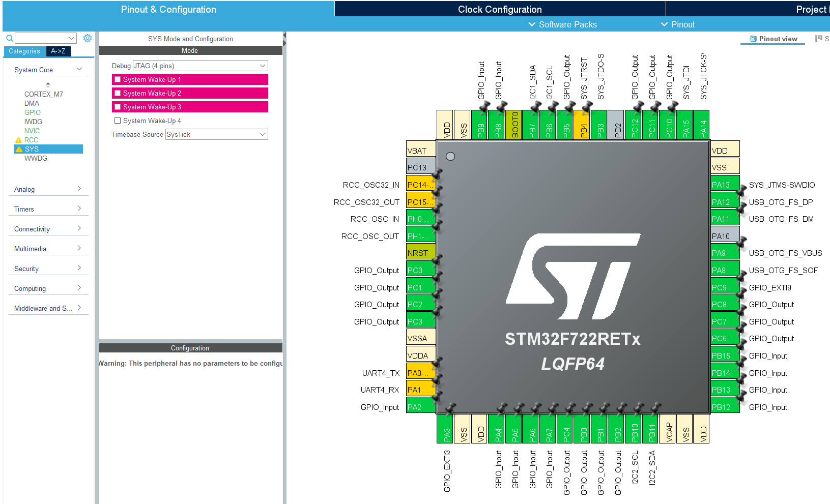Open the settings gear icon

88,38
